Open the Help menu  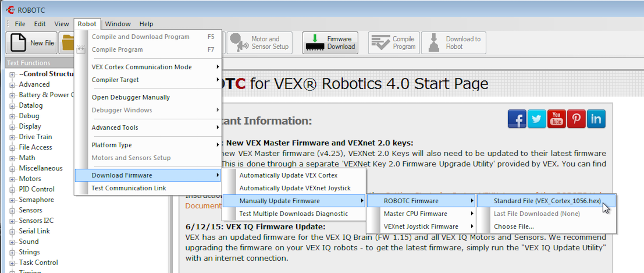pyautogui.click(x=146, y=24)
